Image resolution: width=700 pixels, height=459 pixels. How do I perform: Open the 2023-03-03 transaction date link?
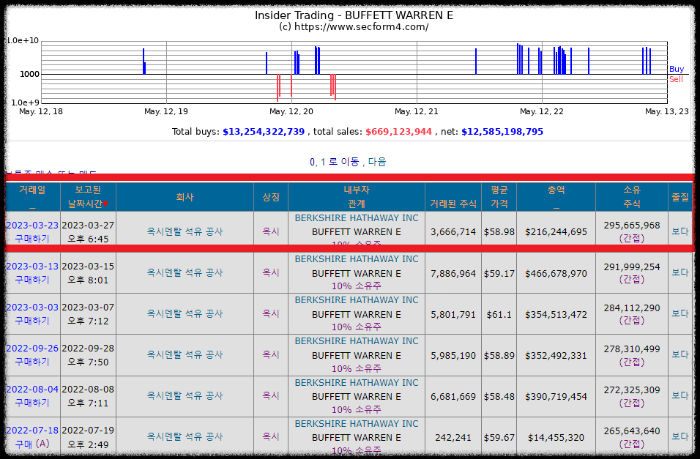coord(32,308)
